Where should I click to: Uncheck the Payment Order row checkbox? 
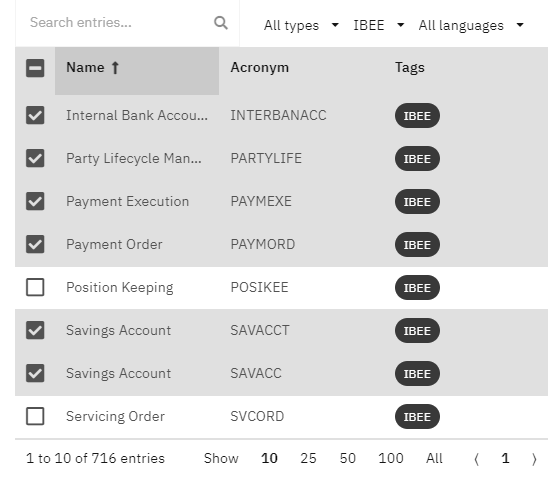click(x=35, y=244)
